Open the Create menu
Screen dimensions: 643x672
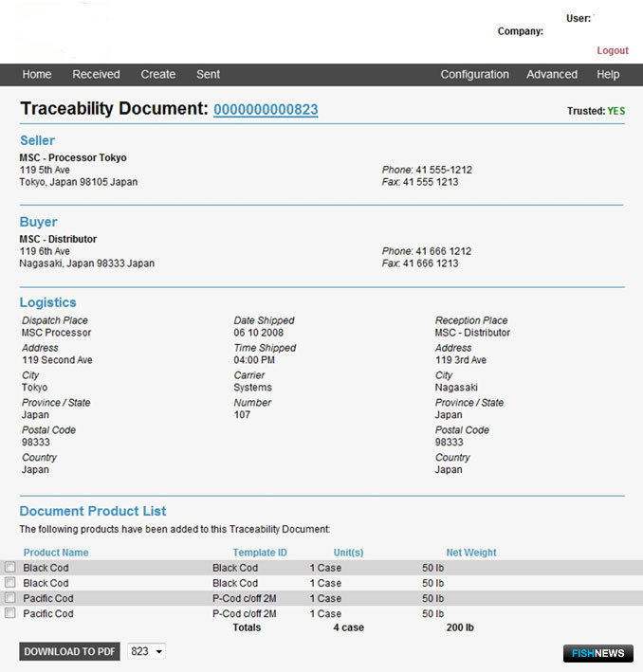(158, 75)
